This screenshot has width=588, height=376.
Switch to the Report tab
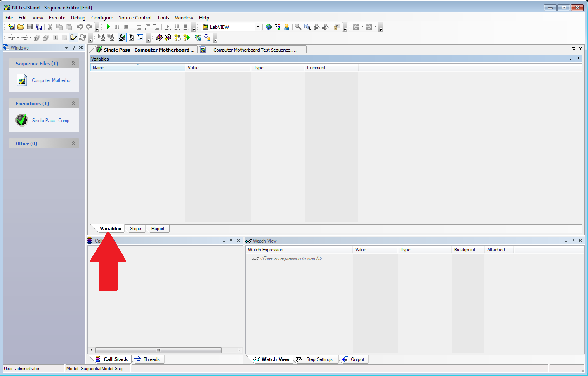point(158,229)
